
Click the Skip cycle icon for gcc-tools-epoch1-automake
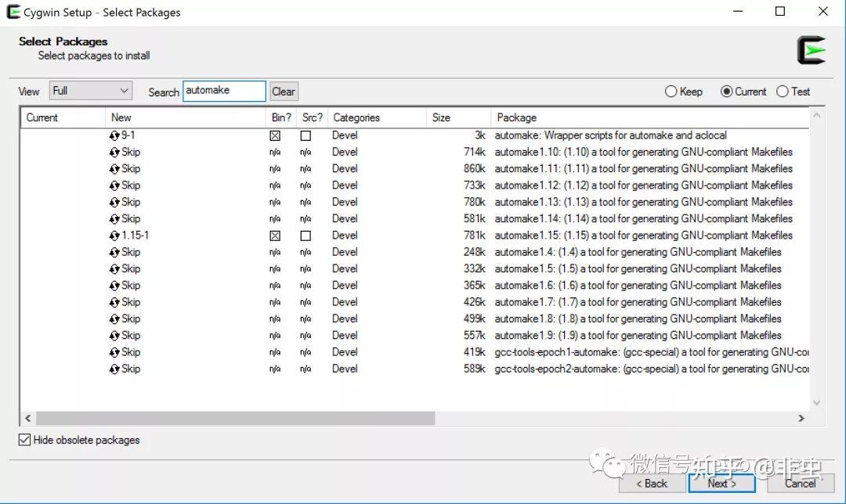[114, 353]
